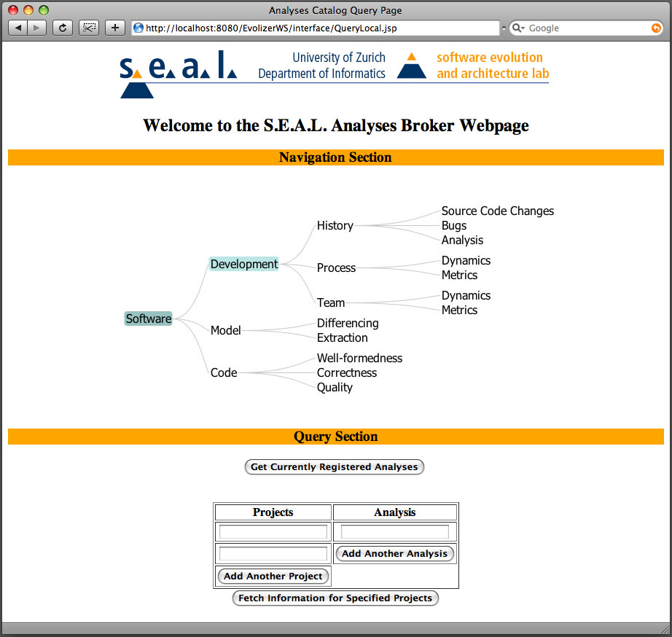This screenshot has height=637, width=672.
Task: Select the Bugs node under History
Action: click(454, 226)
